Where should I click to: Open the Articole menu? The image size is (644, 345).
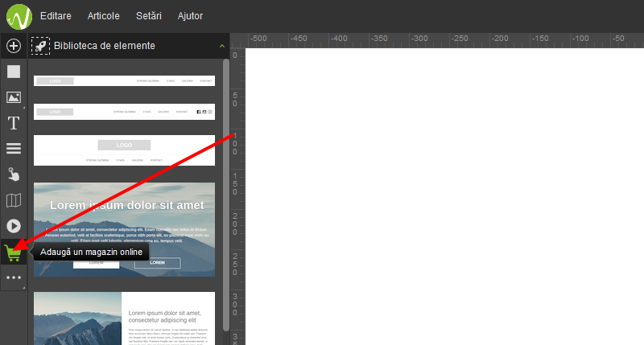coord(104,16)
